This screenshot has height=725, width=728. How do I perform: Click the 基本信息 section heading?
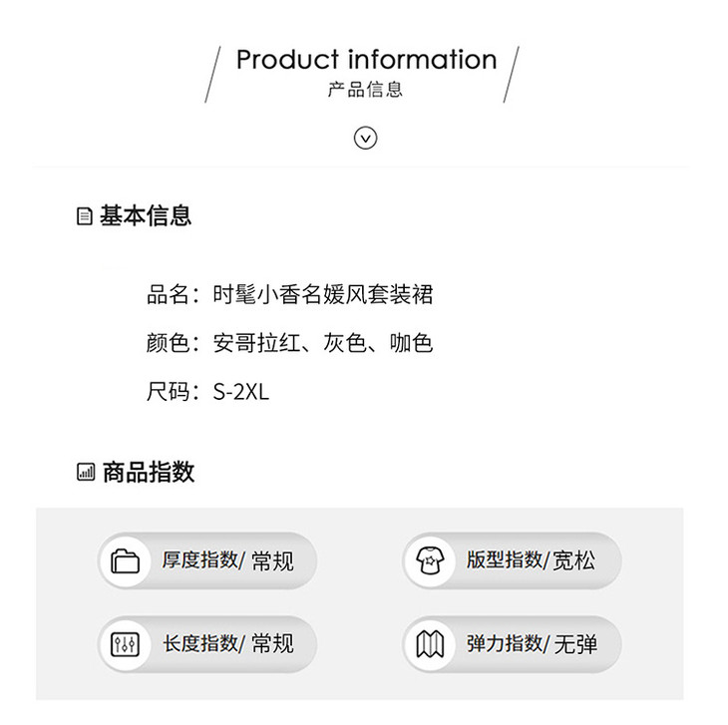click(146, 215)
